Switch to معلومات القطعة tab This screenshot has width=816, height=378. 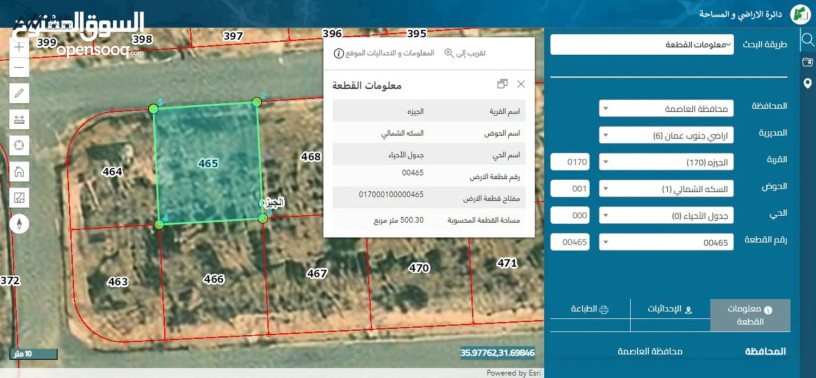(x=750, y=315)
